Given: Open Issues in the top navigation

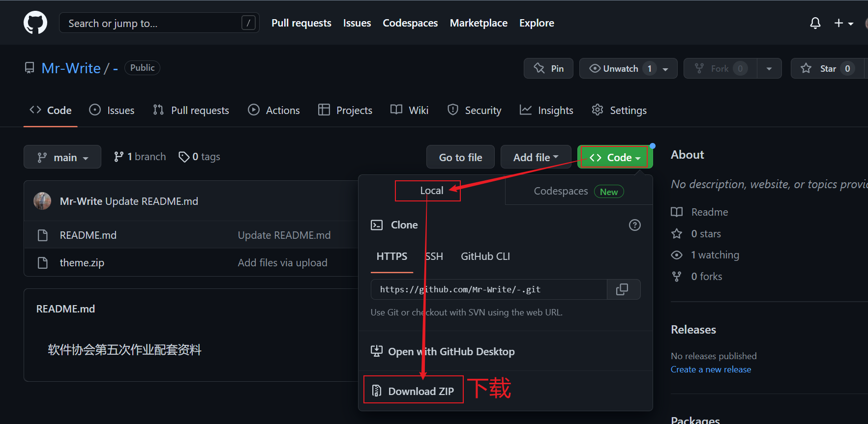Looking at the screenshot, I should click(x=357, y=23).
